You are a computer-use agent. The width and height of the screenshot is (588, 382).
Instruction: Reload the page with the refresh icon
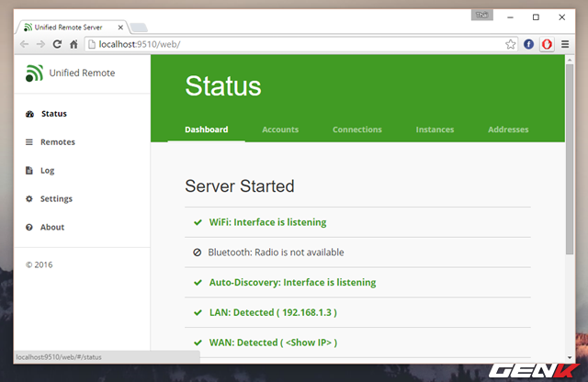57,44
